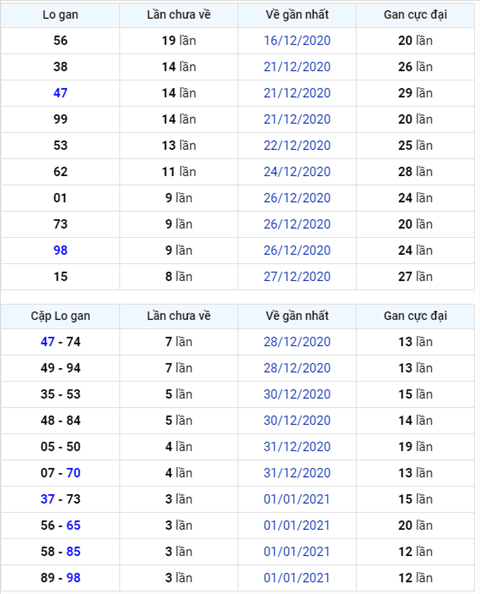Open 31/12/2020 date for pair 05 - 50
The height and width of the screenshot is (594, 480).
point(297,447)
